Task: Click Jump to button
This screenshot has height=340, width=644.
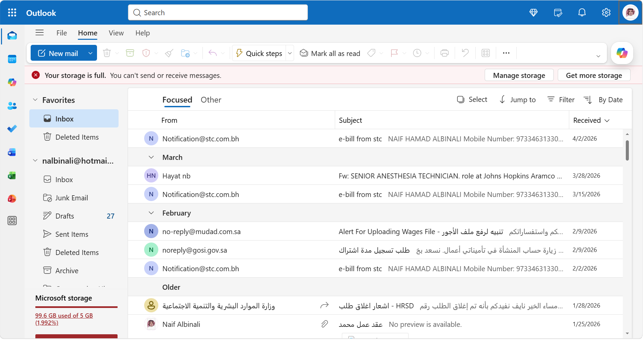Action: pyautogui.click(x=517, y=100)
